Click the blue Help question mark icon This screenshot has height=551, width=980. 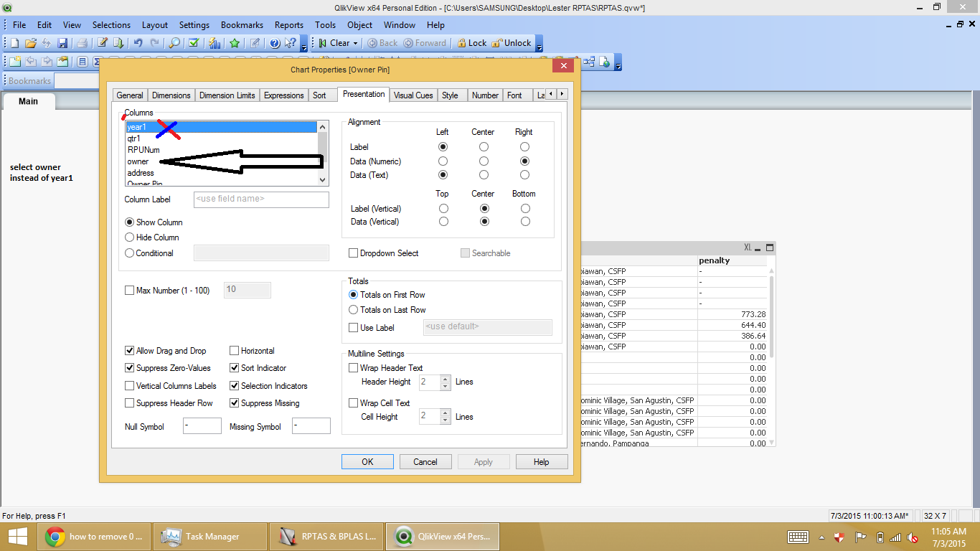pyautogui.click(x=274, y=43)
